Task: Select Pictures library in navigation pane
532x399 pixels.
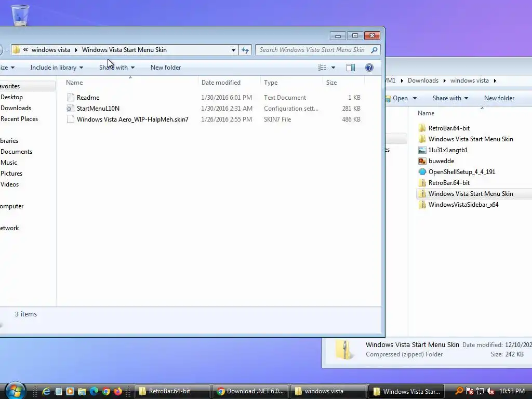Action: 11,174
